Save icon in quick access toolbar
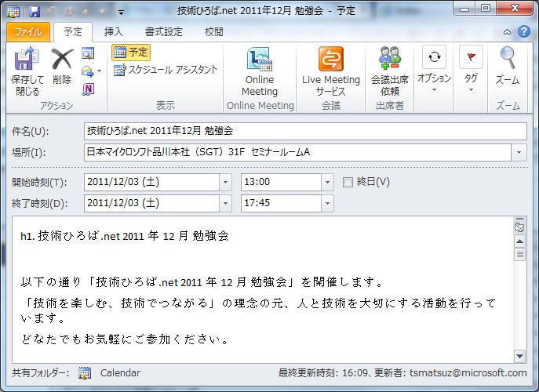The height and width of the screenshot is (392, 539). (x=35, y=12)
